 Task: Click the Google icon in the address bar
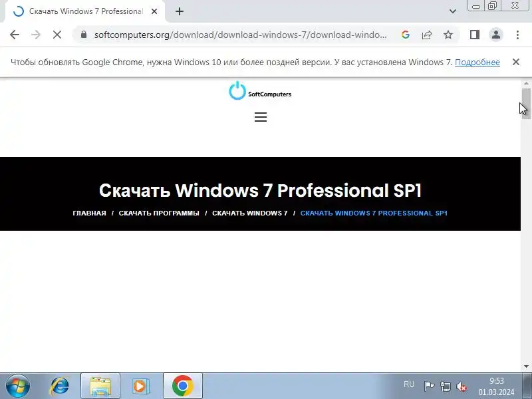(x=405, y=35)
